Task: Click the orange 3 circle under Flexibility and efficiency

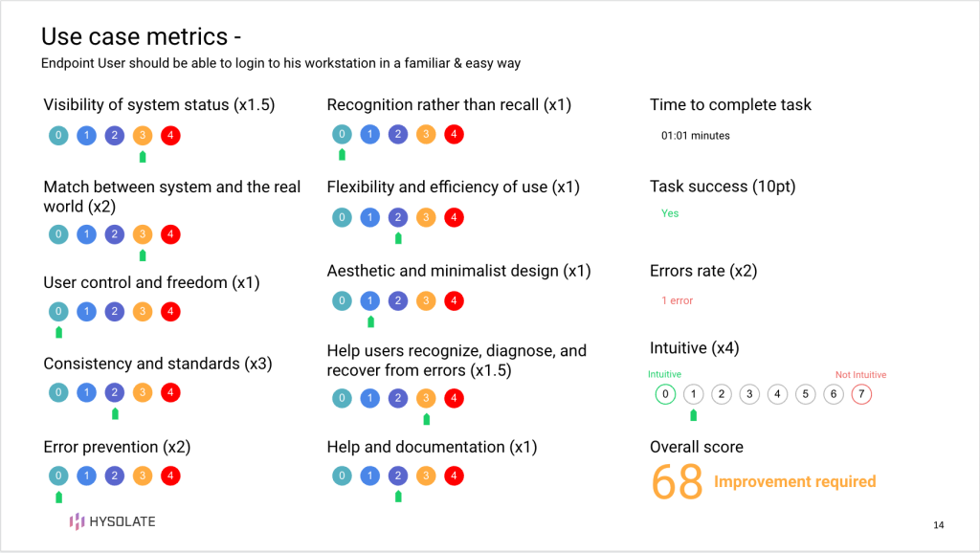Action: [426, 218]
